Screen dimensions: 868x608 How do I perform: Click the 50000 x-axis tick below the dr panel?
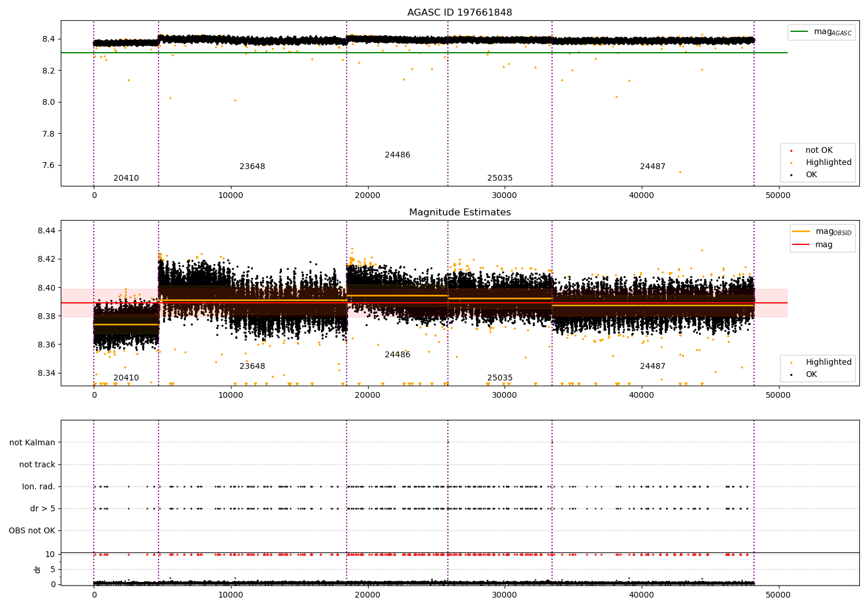tap(778, 595)
